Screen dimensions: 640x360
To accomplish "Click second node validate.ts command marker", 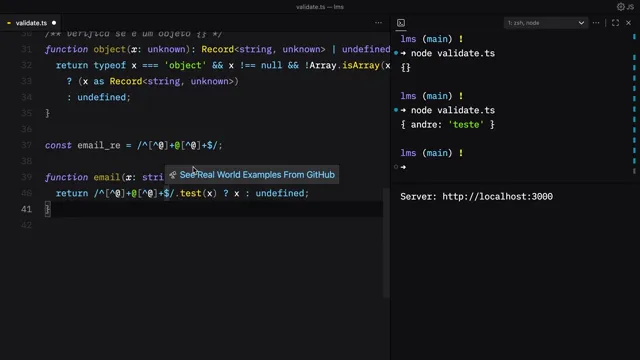I will (x=396, y=110).
